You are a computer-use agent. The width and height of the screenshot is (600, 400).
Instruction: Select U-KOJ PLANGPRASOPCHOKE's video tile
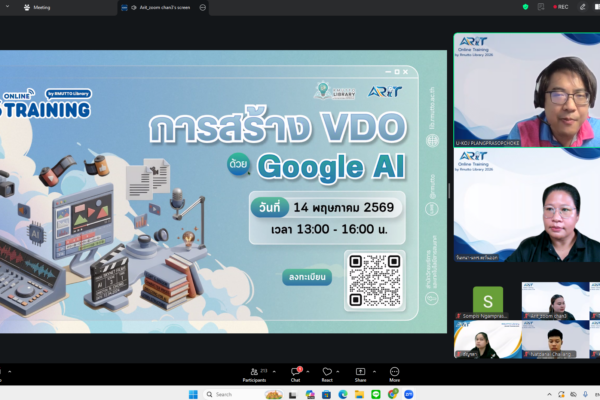point(527,90)
